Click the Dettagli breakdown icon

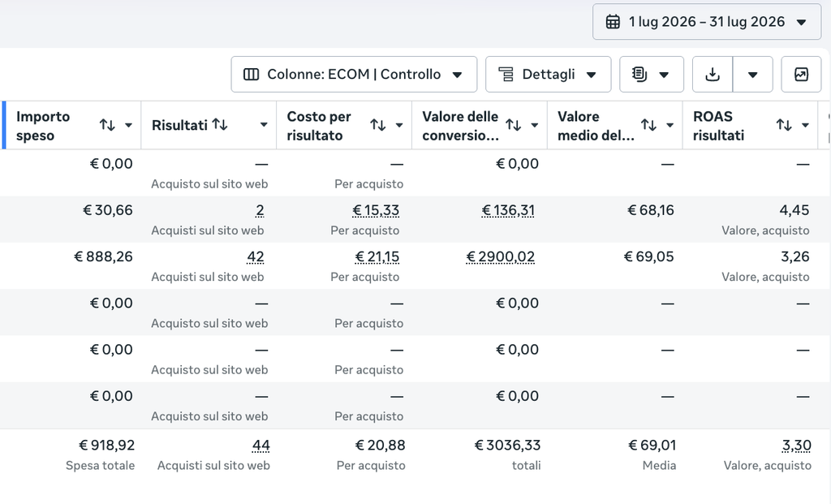tap(506, 74)
